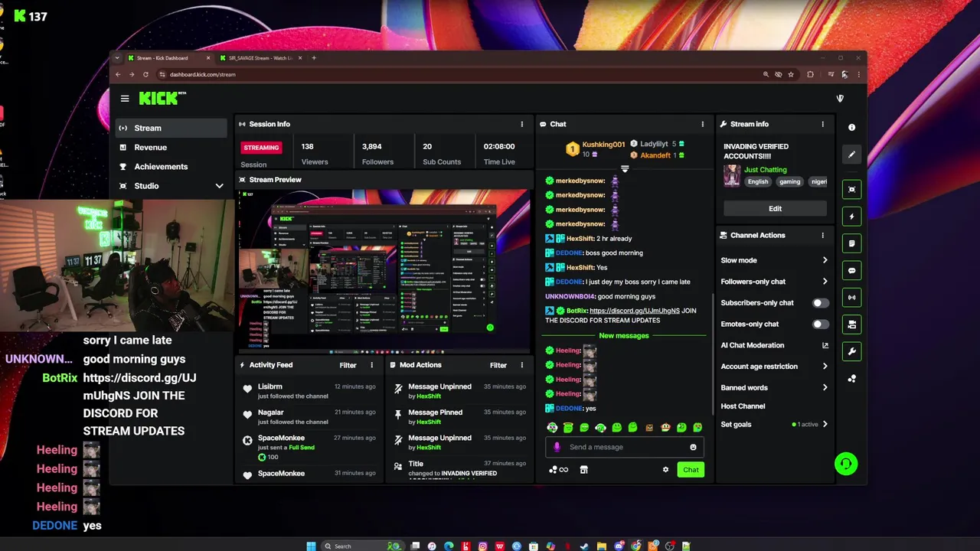Screen dimensions: 980x551
Task: Open File Explorer from the Windows taskbar
Action: 602,546
